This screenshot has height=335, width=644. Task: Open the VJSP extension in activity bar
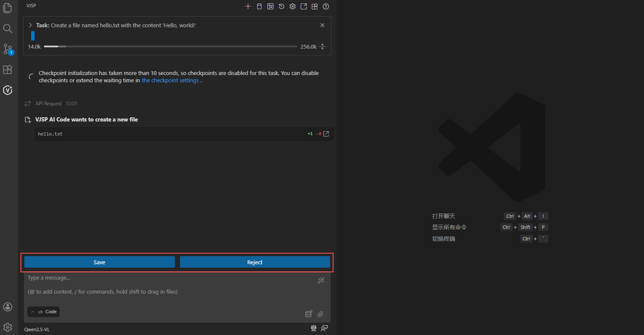pos(8,90)
